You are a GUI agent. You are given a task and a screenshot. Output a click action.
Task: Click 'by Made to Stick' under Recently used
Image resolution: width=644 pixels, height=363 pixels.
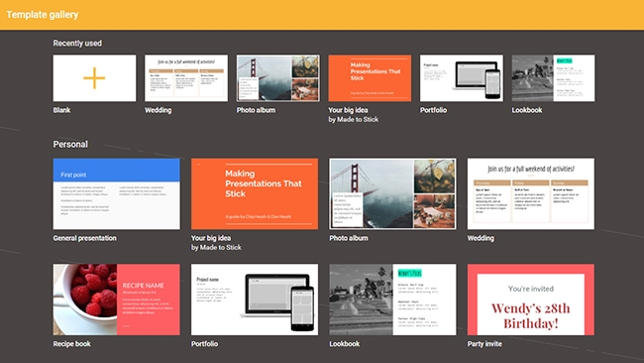pos(354,120)
